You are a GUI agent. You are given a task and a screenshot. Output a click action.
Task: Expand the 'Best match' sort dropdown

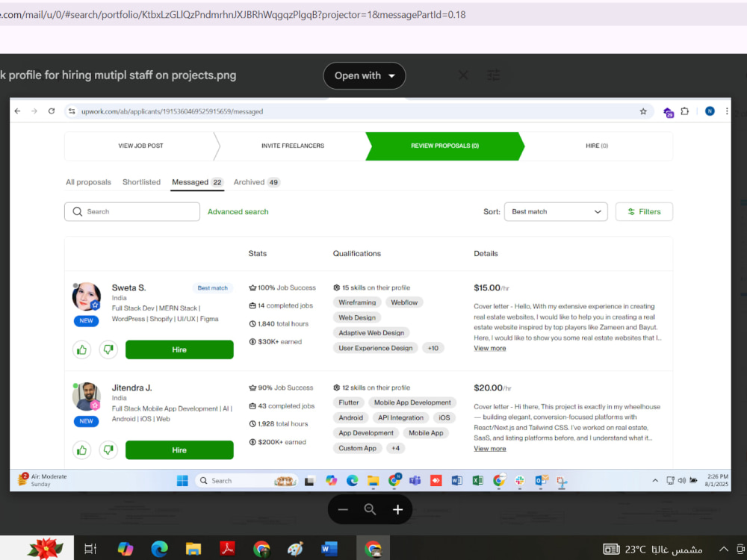(556, 211)
